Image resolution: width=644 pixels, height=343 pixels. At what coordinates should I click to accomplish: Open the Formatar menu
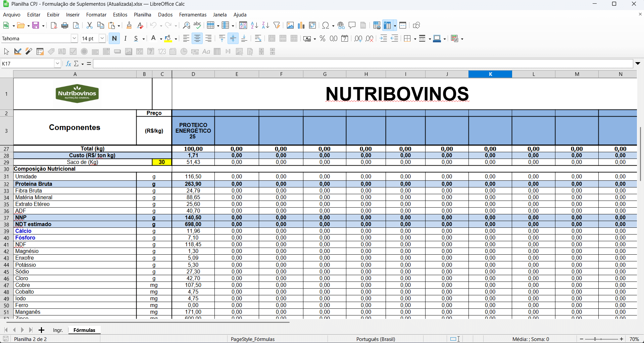click(96, 15)
